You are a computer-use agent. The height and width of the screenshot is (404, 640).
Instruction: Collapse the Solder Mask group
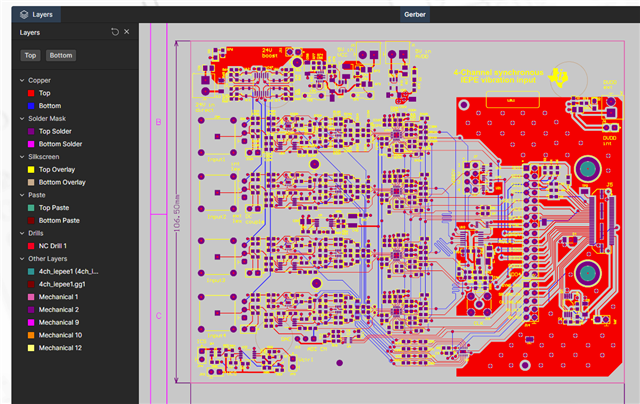pyautogui.click(x=22, y=118)
